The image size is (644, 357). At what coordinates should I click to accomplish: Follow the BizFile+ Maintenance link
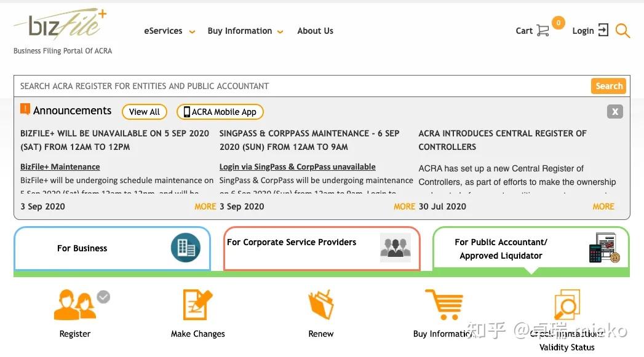click(60, 167)
